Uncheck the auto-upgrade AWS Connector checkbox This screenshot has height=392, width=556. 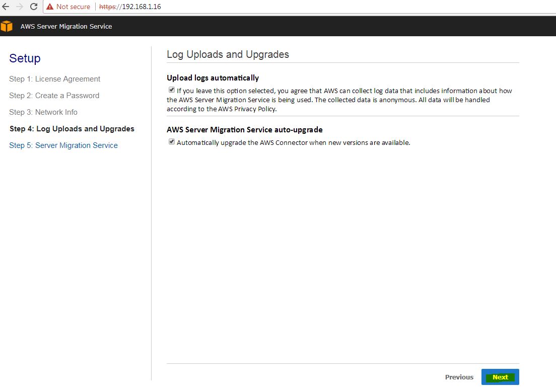click(172, 142)
